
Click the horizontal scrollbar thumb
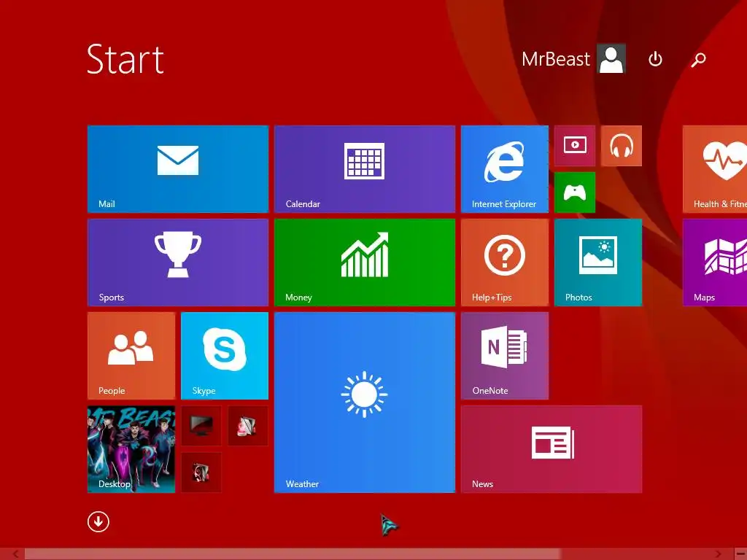coord(292,554)
